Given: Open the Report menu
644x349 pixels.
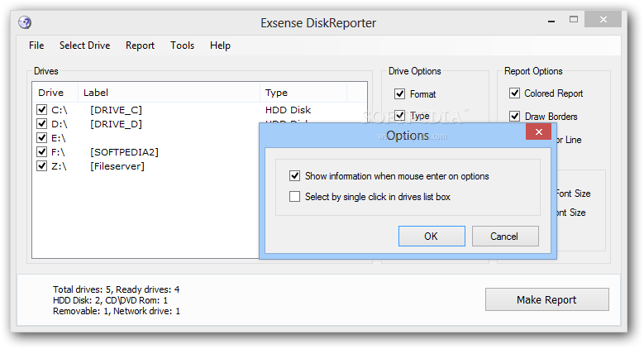Looking at the screenshot, I should [x=140, y=45].
